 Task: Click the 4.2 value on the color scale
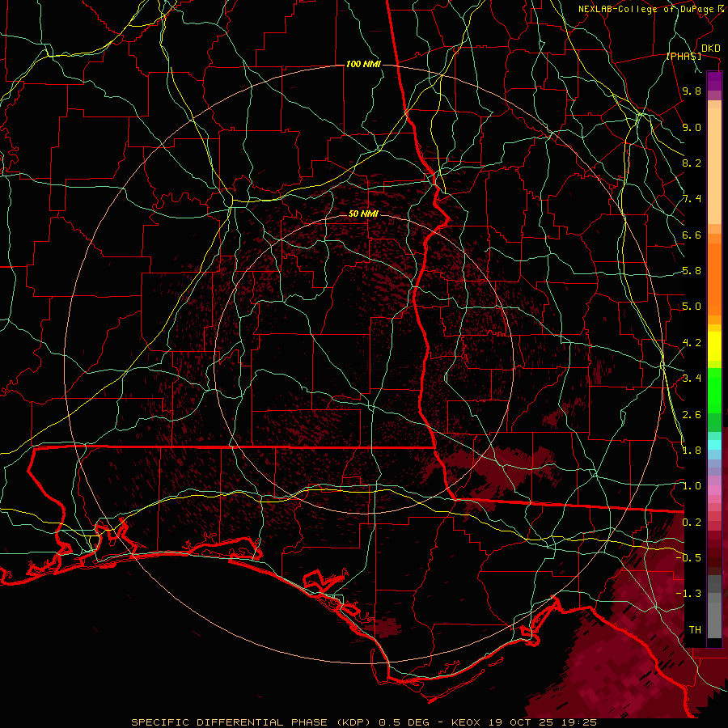[x=692, y=343]
